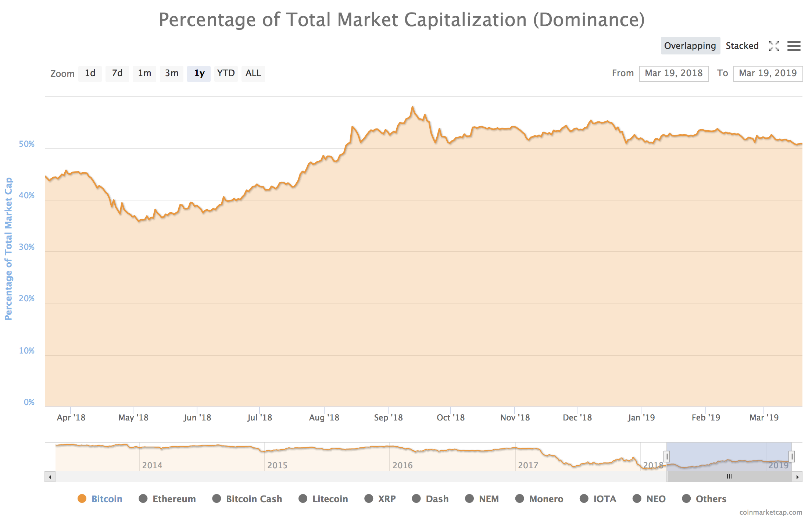Edit the From date field
Image resolution: width=812 pixels, height=529 pixels.
pyautogui.click(x=674, y=74)
